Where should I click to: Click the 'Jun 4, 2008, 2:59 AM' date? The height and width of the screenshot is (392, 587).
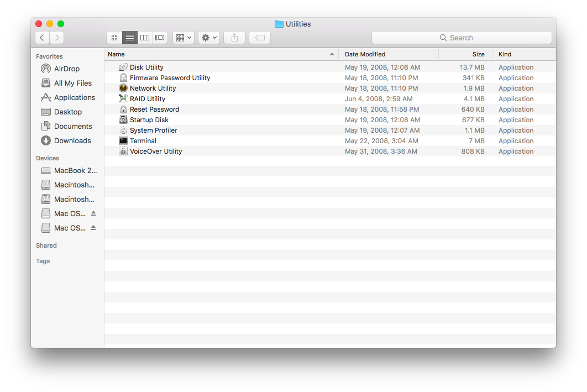point(379,98)
